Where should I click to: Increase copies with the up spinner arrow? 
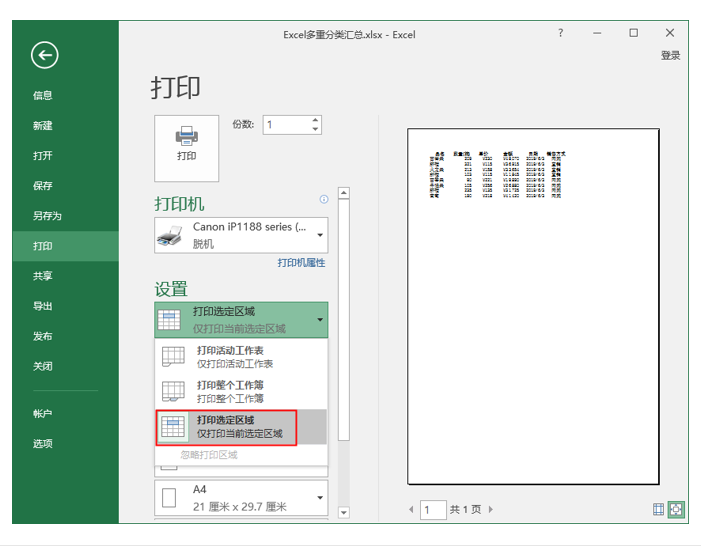[x=315, y=120]
